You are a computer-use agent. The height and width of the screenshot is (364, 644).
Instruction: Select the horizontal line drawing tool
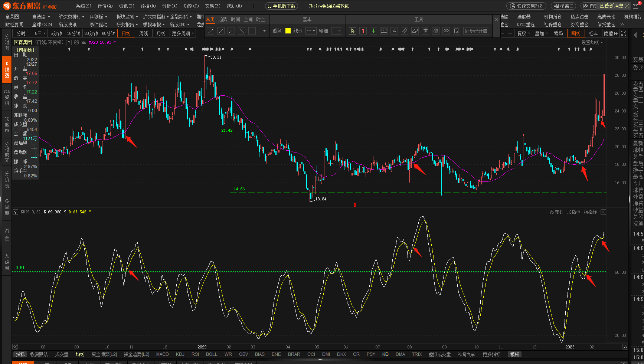tap(252, 31)
